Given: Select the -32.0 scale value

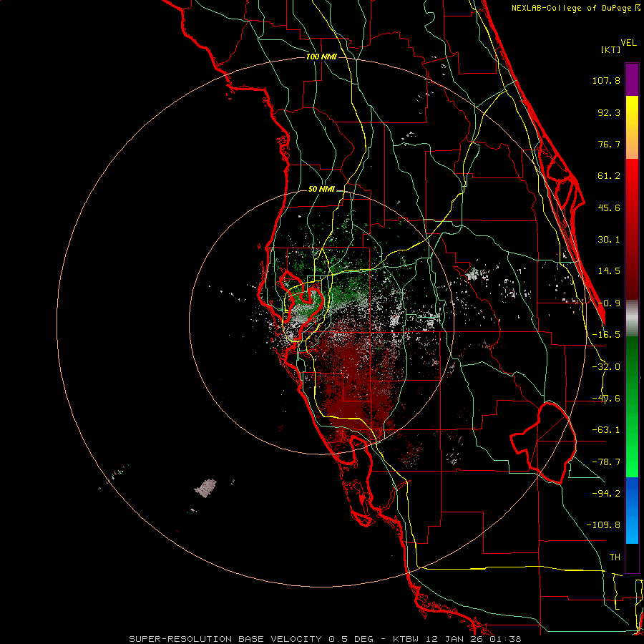Looking at the screenshot, I should click(x=606, y=367).
